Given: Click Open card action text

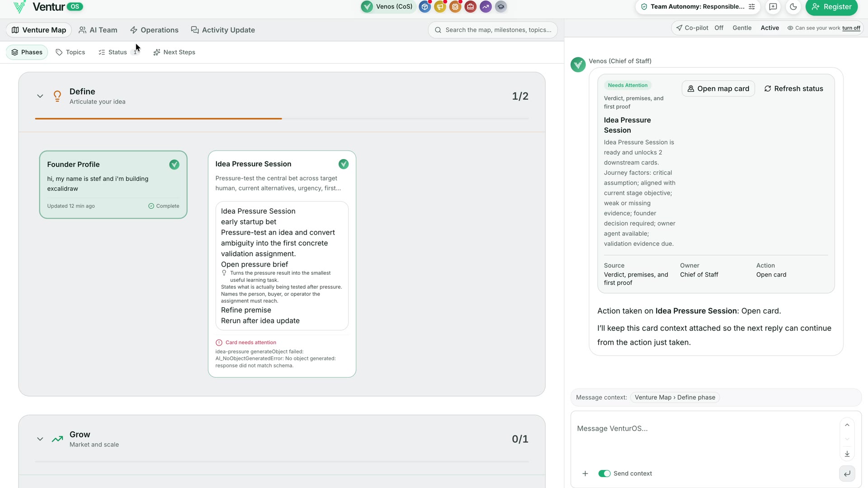Looking at the screenshot, I should pyautogui.click(x=771, y=275).
